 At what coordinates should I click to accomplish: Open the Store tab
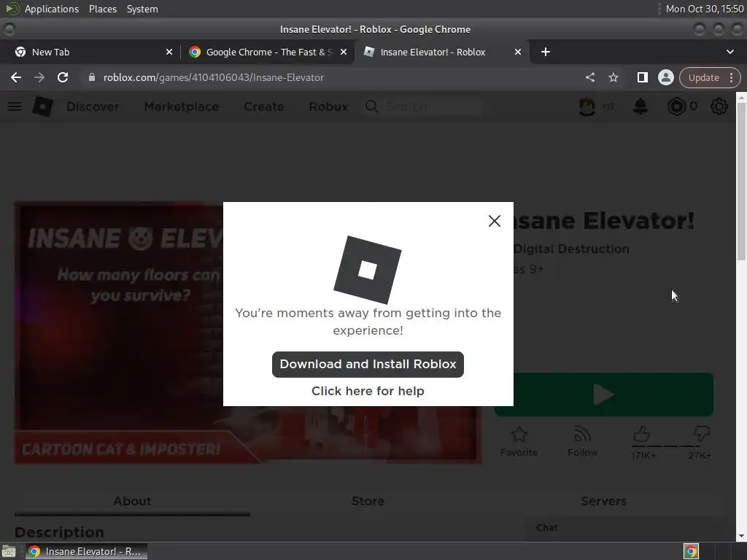click(x=368, y=501)
